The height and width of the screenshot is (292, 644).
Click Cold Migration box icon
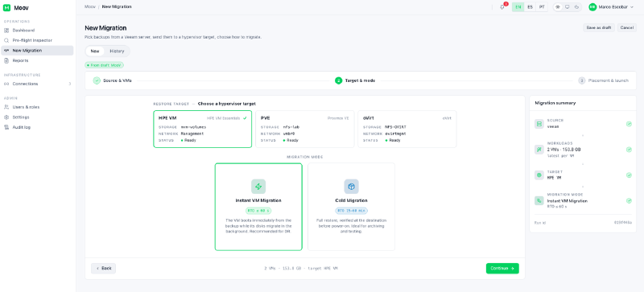351,187
